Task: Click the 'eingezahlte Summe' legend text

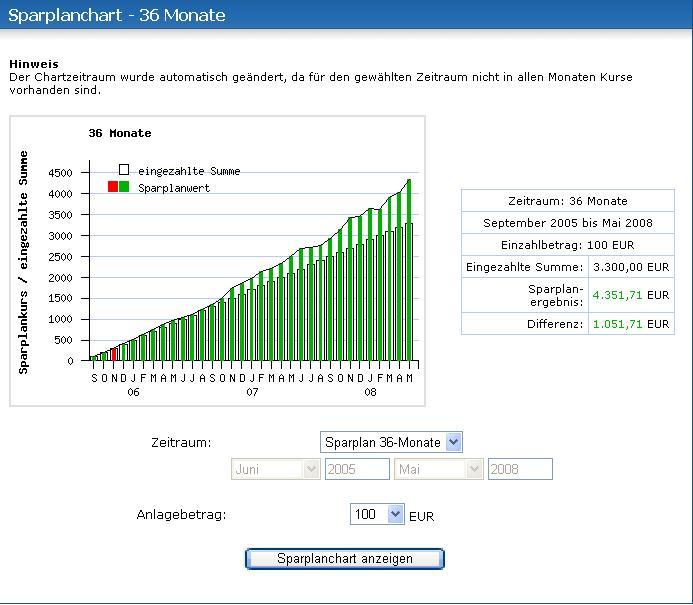Action: coord(189,171)
